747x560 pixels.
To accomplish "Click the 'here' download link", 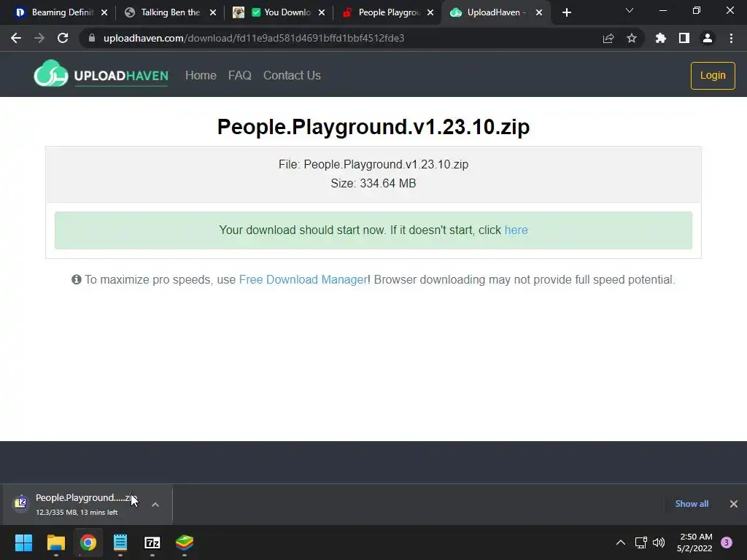I will [x=516, y=230].
